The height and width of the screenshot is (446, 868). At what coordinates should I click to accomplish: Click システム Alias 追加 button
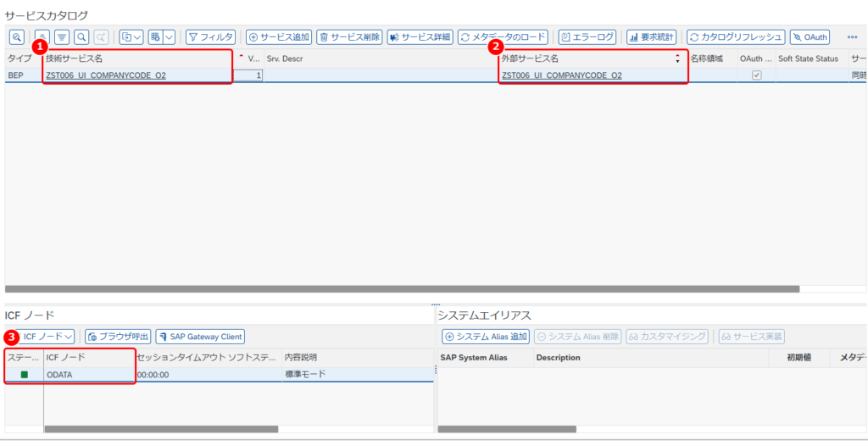(486, 337)
